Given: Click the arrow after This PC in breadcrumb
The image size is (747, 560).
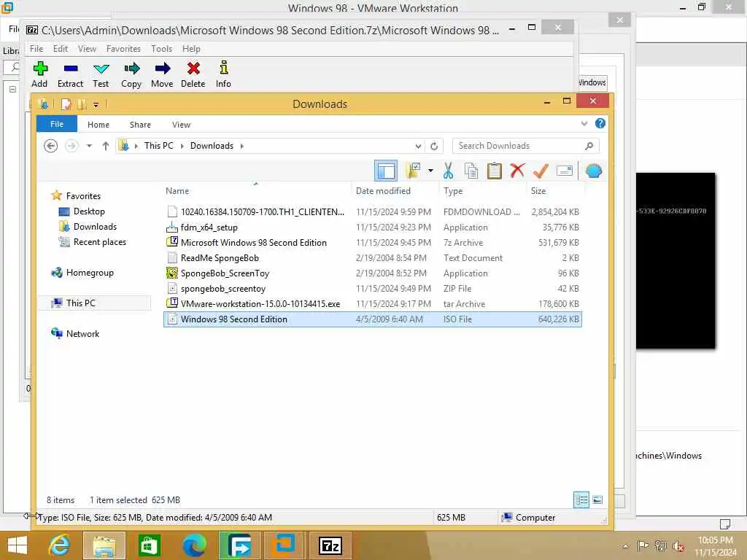Looking at the screenshot, I should [182, 146].
